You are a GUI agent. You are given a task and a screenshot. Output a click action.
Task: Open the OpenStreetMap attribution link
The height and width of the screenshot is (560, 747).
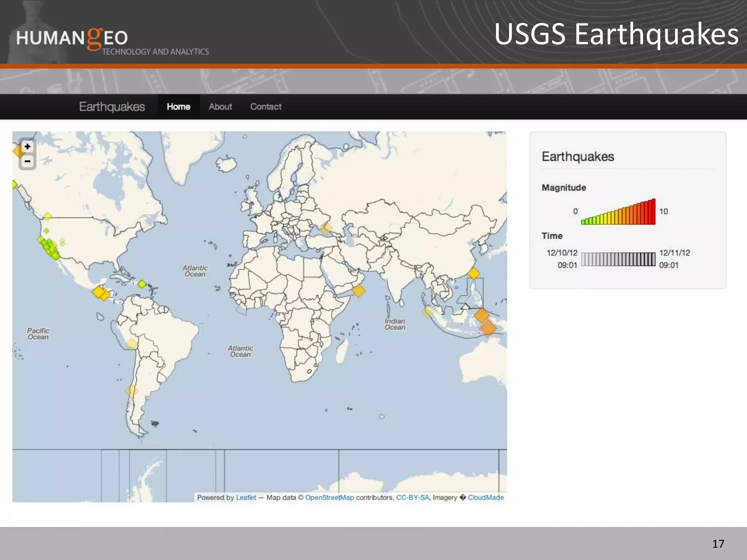pyautogui.click(x=329, y=497)
